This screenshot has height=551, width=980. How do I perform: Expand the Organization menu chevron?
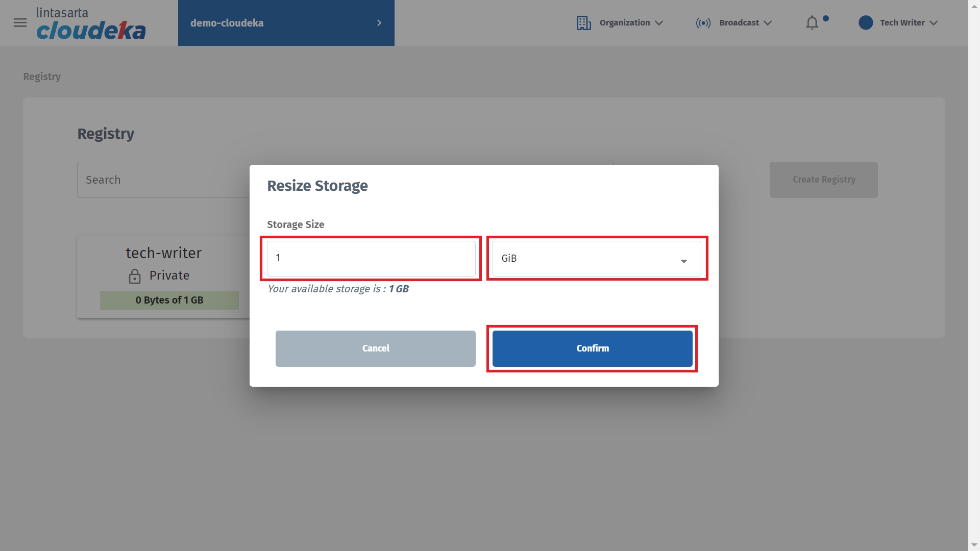pos(659,23)
